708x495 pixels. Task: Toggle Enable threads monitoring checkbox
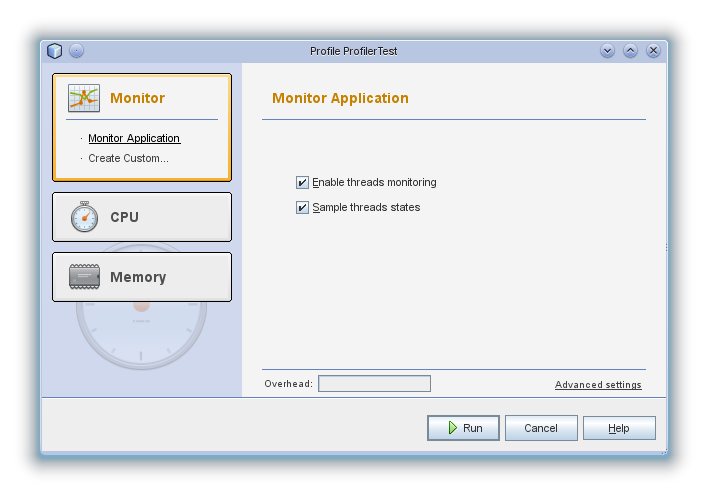pyautogui.click(x=302, y=182)
